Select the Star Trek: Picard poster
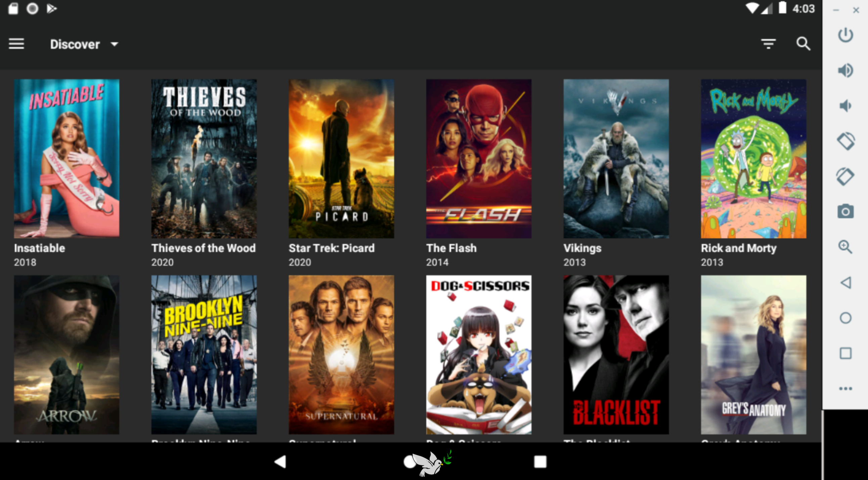Image resolution: width=868 pixels, height=480 pixels. [341, 159]
